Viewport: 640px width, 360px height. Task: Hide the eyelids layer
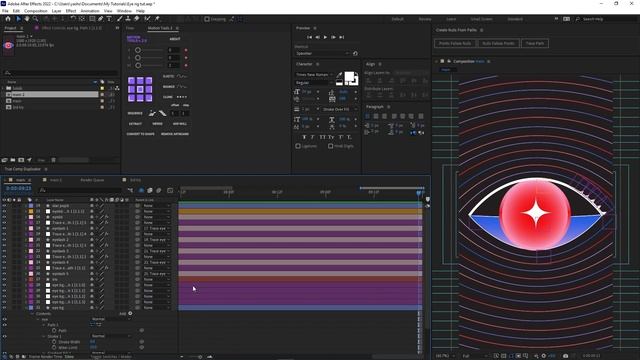pos(4,217)
